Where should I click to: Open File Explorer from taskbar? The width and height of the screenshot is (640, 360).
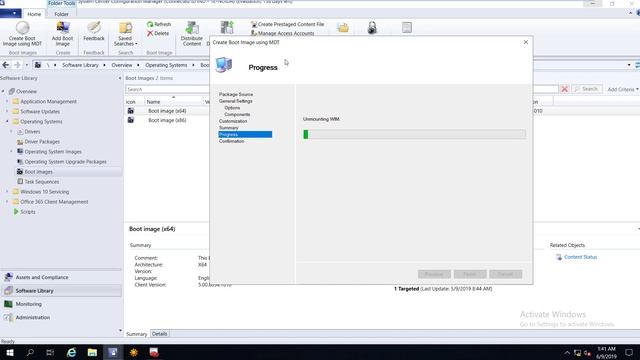[x=92, y=352]
